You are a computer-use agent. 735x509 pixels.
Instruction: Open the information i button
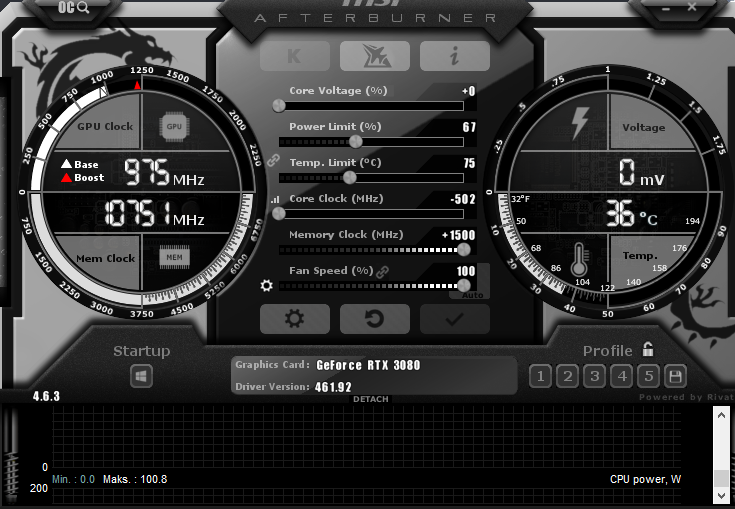tap(455, 56)
